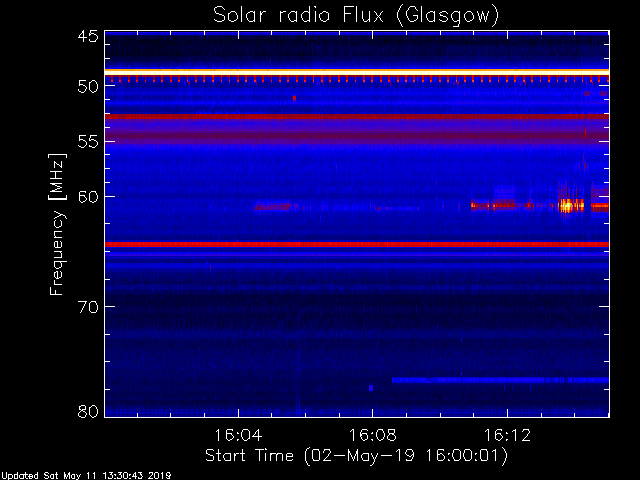Click the bright yellow burst near 61 MHz
This screenshot has width=640, height=480.
567,205
